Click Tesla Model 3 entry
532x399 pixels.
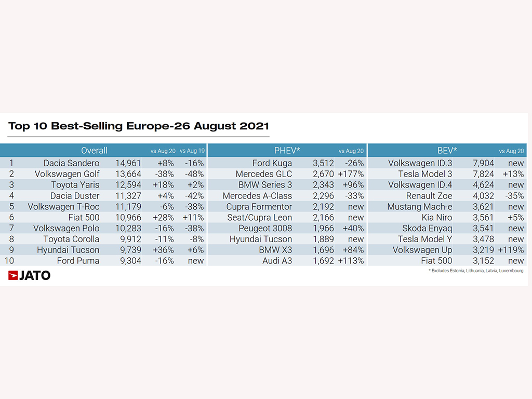coord(425,174)
